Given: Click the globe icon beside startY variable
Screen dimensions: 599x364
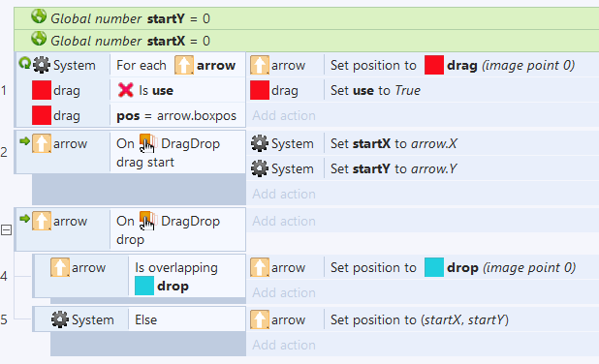Looking at the screenshot, I should pyautogui.click(x=39, y=16).
